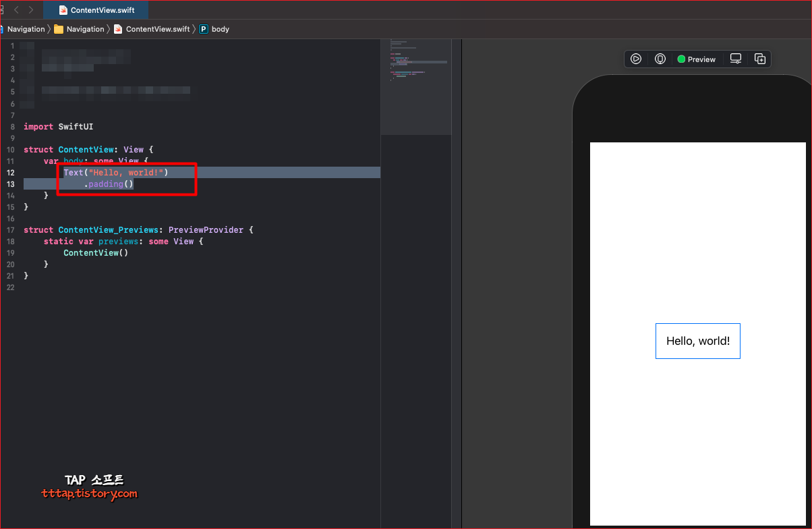The height and width of the screenshot is (529, 812).
Task: Click the P property icon before body
Action: (x=203, y=29)
